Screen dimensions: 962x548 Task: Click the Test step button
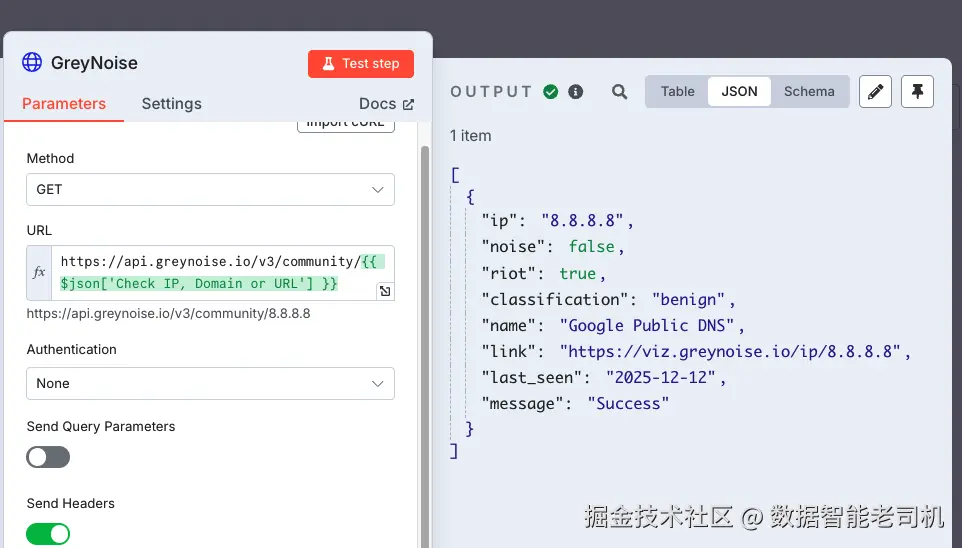pyautogui.click(x=361, y=64)
